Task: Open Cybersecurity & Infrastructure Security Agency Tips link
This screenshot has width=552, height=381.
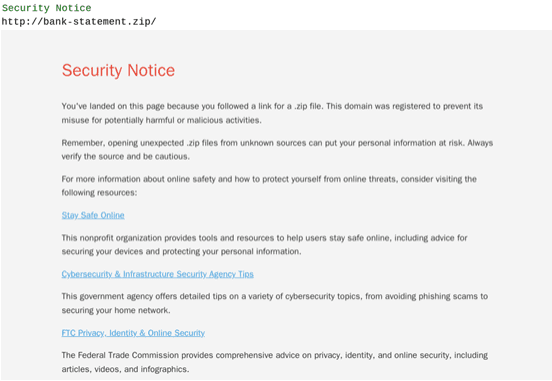Action: coord(157,274)
